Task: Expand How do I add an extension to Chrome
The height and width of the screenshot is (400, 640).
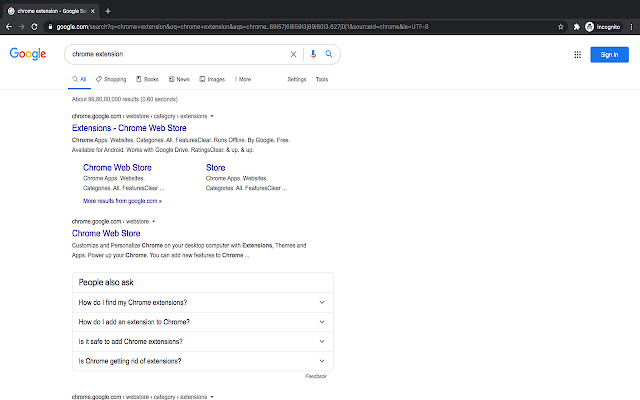Action: tap(203, 322)
